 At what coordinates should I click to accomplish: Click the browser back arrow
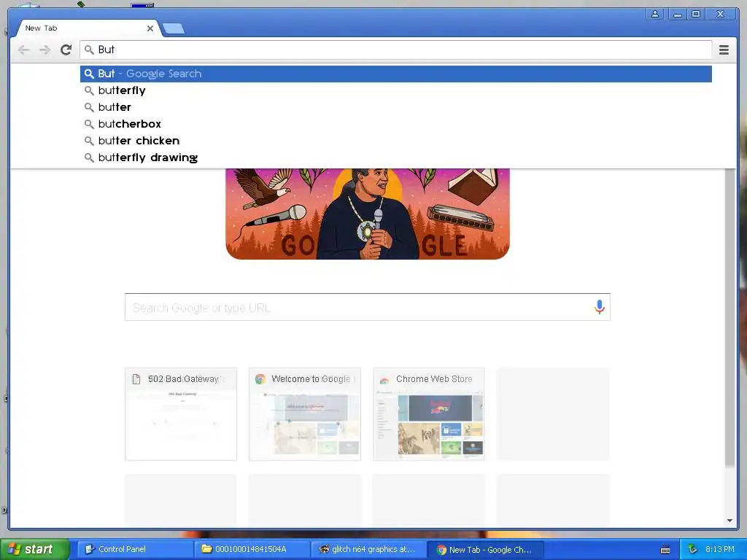23,50
